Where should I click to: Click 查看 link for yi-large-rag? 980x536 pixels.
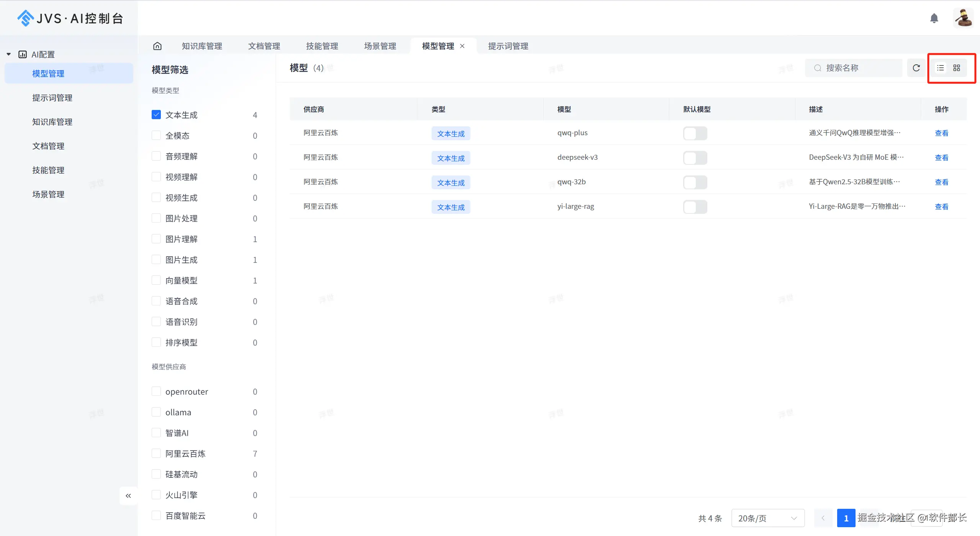pos(941,207)
